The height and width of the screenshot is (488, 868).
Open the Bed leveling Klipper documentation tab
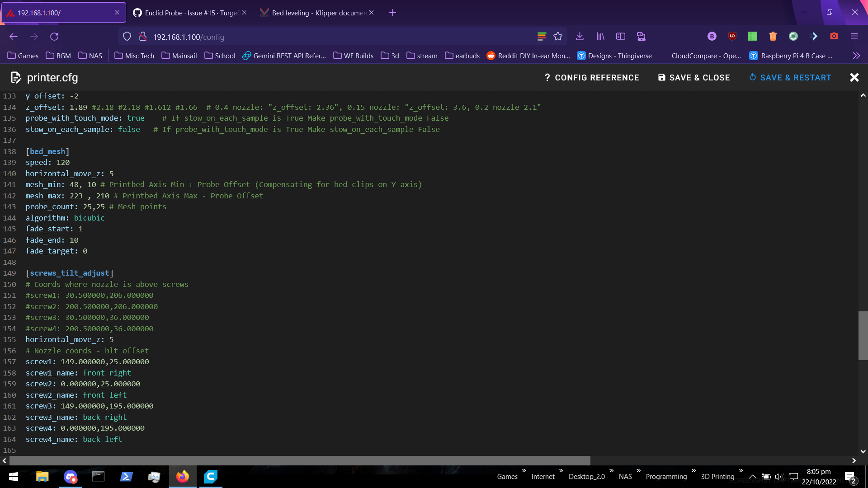click(x=316, y=13)
